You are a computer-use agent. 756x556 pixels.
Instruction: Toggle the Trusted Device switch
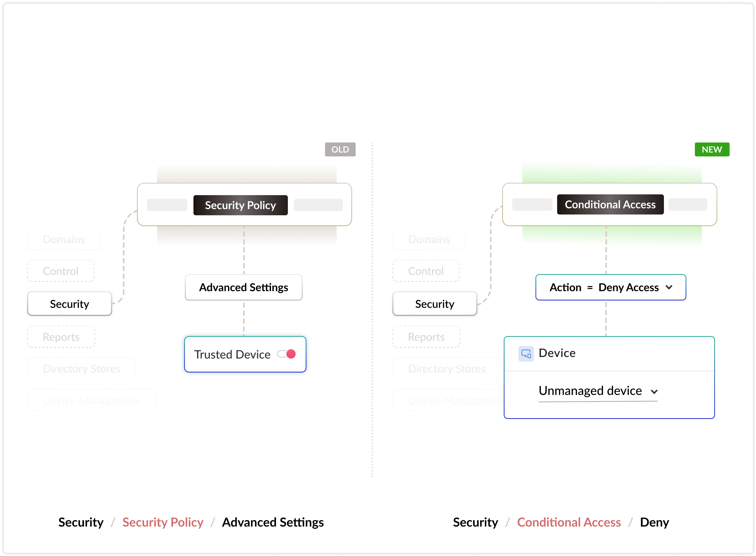click(x=287, y=354)
